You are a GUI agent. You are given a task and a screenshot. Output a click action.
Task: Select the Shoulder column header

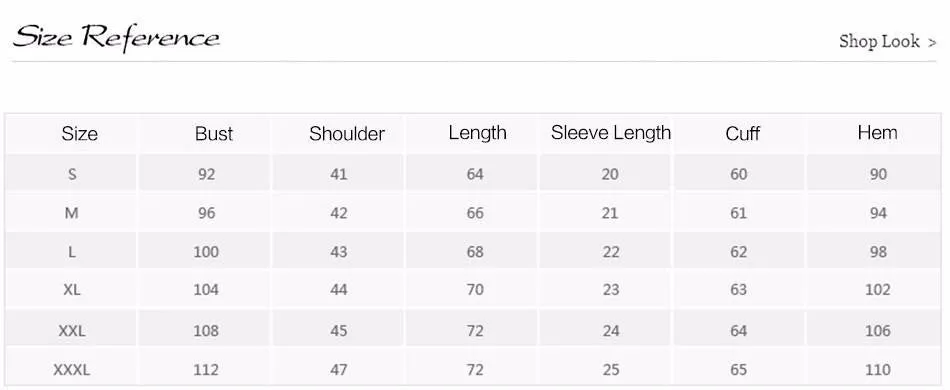(347, 133)
